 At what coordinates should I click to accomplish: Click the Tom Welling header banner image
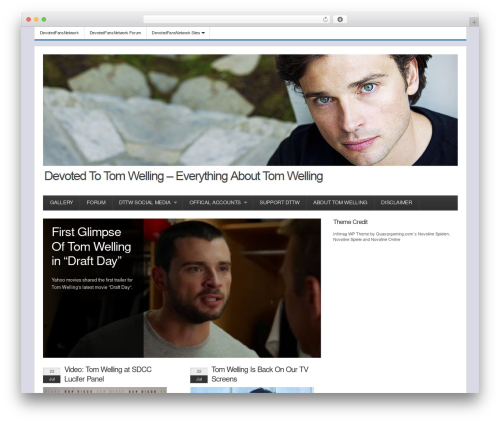coord(250,110)
